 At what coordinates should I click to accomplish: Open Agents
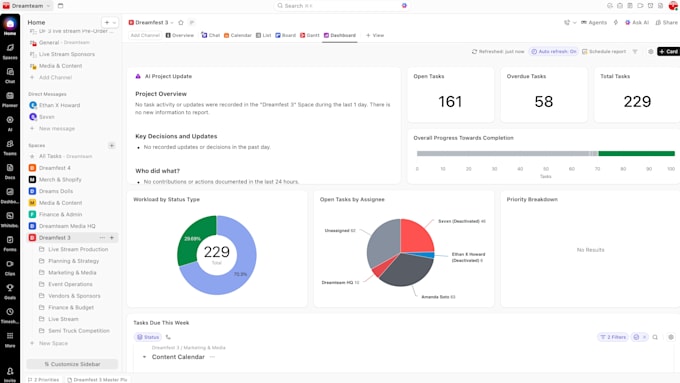click(594, 23)
